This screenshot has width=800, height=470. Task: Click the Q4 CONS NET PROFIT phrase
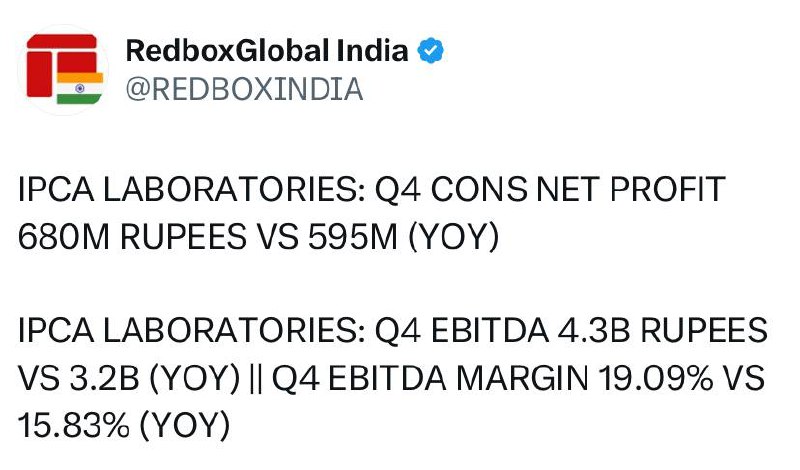550,189
